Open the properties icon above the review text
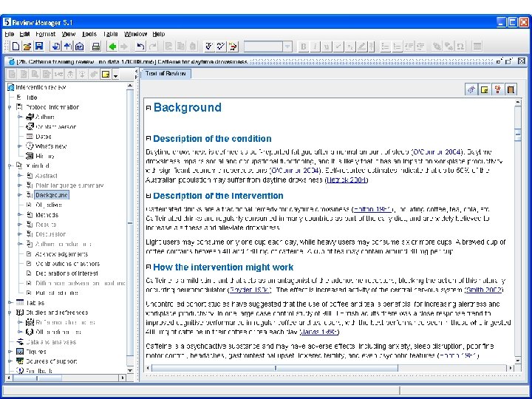 [x=471, y=89]
